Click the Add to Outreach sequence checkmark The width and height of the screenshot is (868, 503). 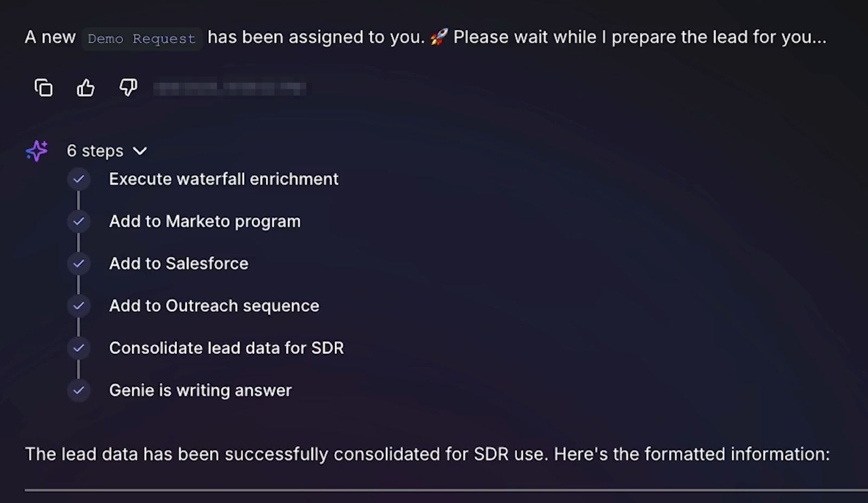(79, 306)
